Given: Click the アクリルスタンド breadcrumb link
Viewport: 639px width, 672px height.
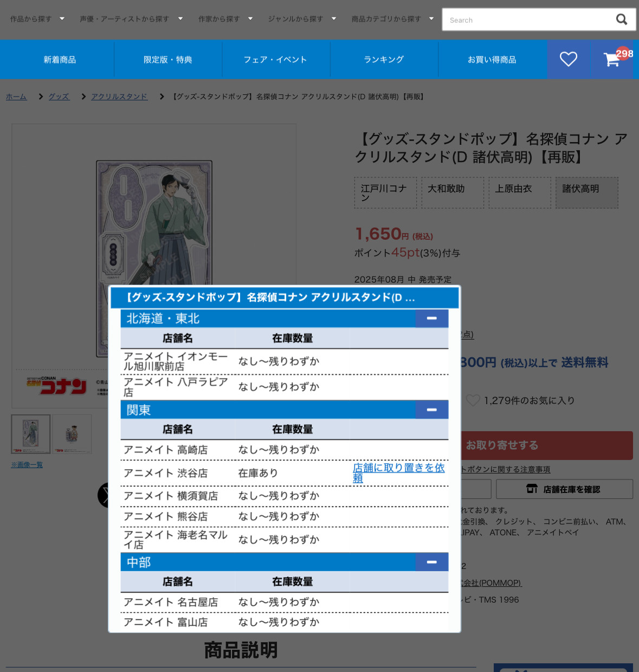Looking at the screenshot, I should 119,97.
